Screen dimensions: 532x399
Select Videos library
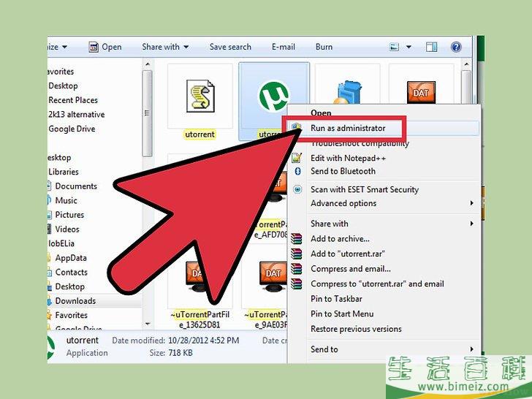pyautogui.click(x=67, y=229)
